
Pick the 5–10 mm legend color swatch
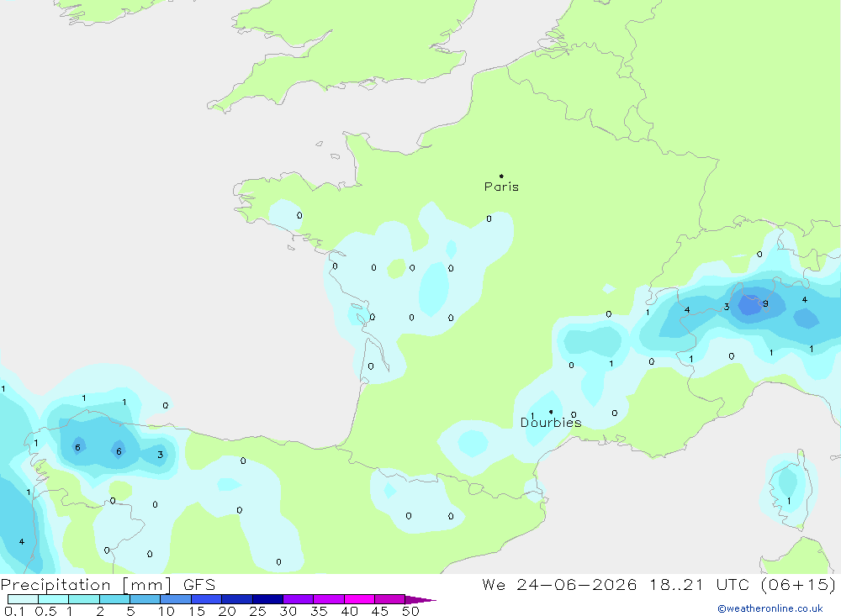pos(145,599)
